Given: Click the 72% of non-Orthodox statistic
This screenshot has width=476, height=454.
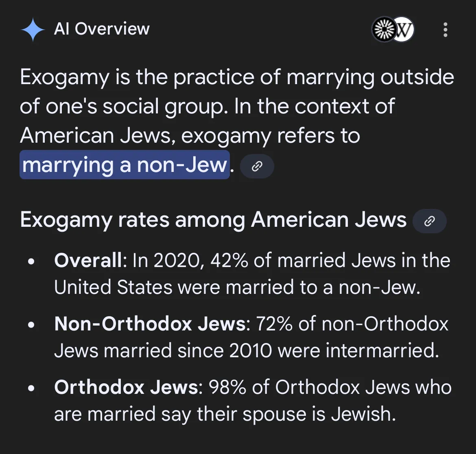Looking at the screenshot, I should click(352, 324).
